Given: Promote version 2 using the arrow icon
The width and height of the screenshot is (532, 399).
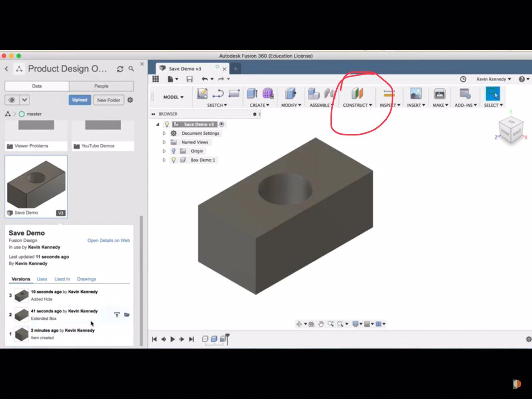Looking at the screenshot, I should 117,315.
